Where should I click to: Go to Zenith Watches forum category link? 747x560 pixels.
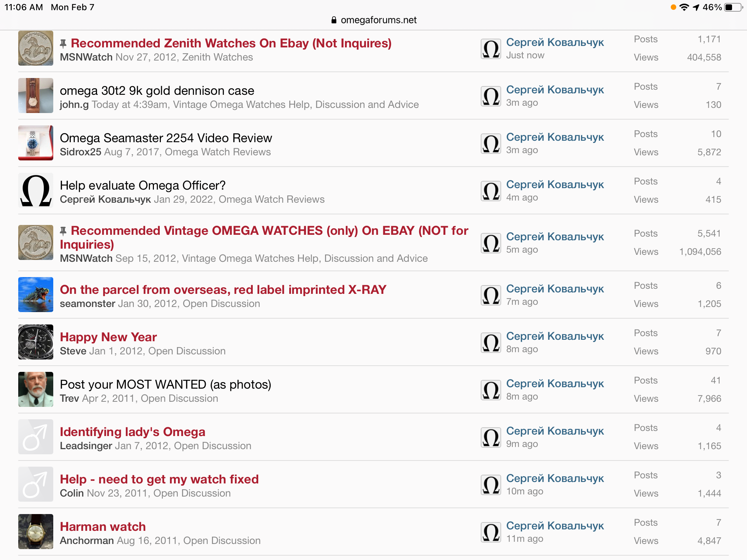[217, 57]
